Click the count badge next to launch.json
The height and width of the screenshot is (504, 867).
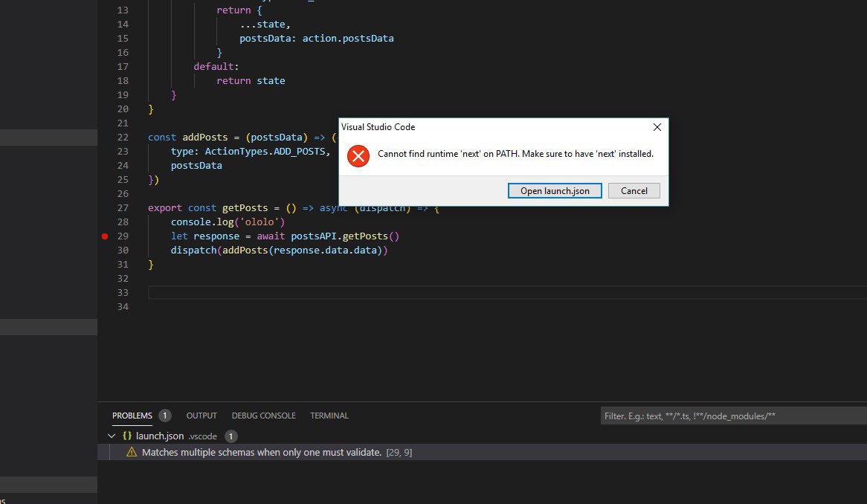231,436
